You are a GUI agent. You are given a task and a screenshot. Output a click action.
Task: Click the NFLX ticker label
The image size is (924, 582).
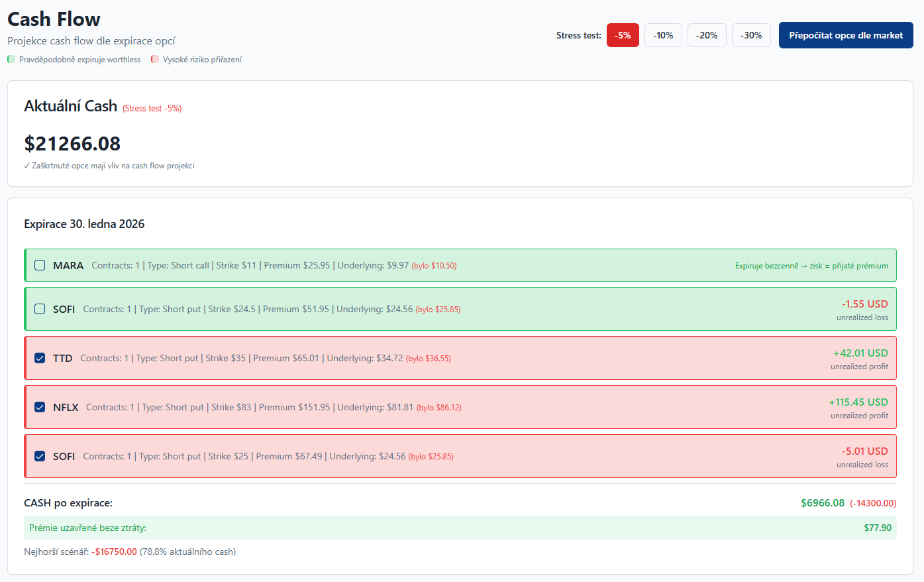pos(66,407)
